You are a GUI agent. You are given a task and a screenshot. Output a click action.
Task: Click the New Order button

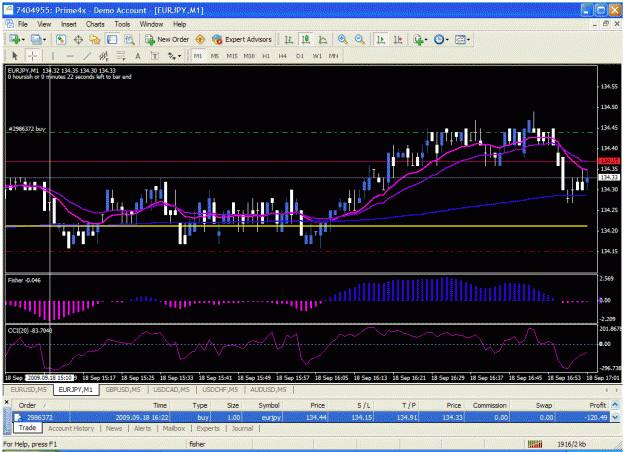click(x=167, y=39)
